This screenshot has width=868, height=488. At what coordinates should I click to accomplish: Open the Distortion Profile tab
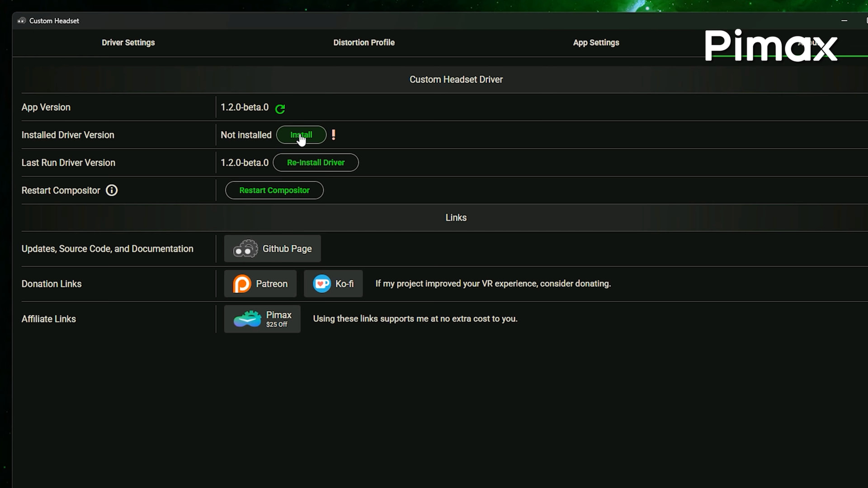click(364, 43)
